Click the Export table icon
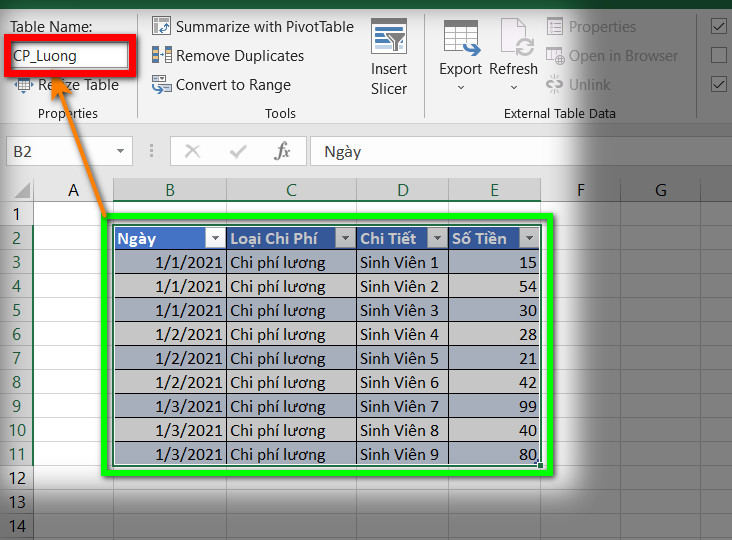The image size is (732, 540). click(x=461, y=37)
